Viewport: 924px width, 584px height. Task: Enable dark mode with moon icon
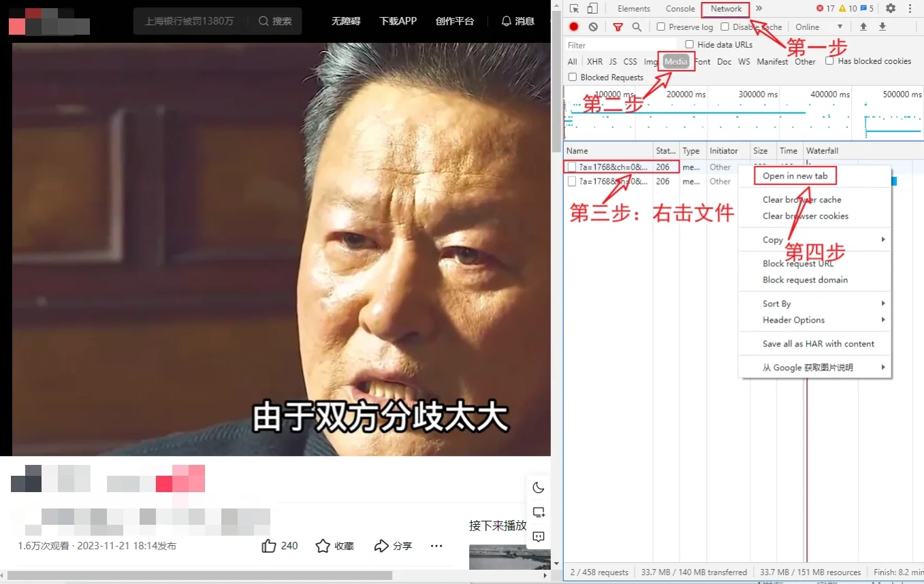(x=538, y=487)
